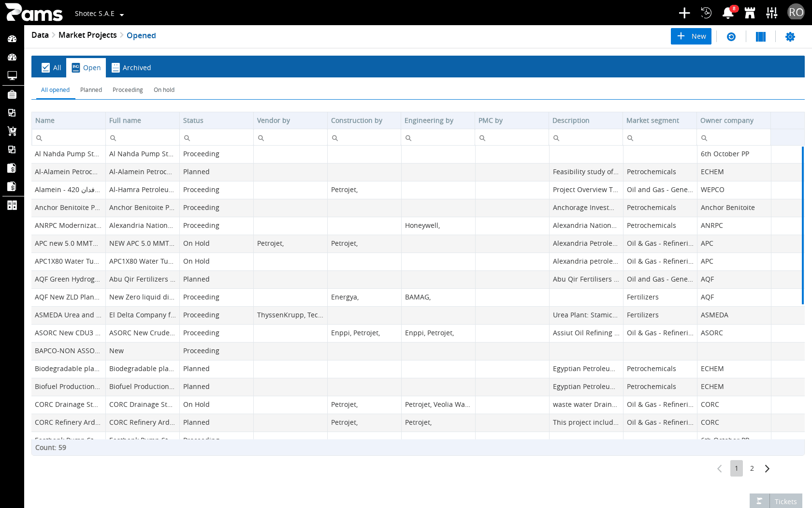Open the sliders settings icon in top bar
The image size is (812, 508).
[x=772, y=13]
